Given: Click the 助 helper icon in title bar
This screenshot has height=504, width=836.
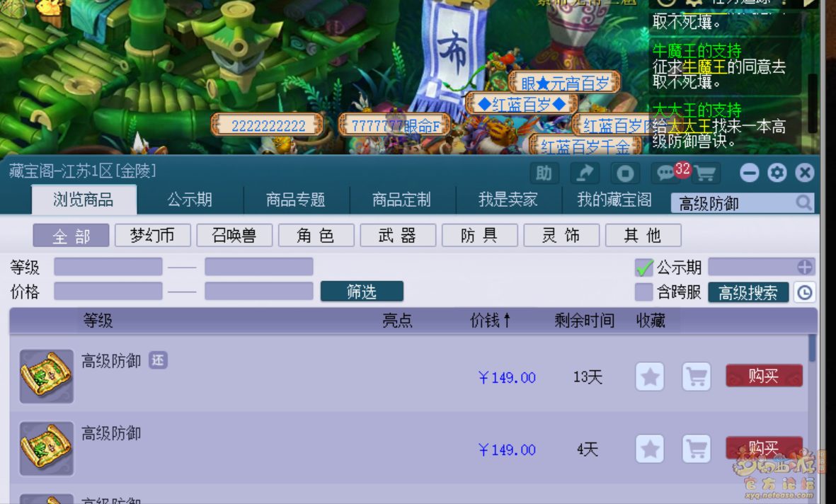Looking at the screenshot, I should [544, 173].
